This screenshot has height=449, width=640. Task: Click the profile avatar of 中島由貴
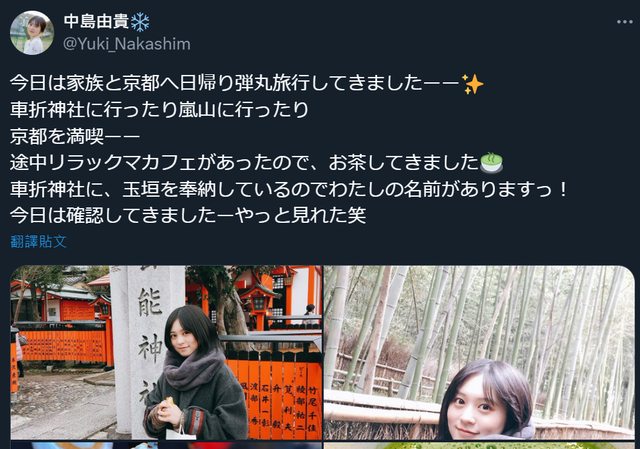(x=32, y=33)
